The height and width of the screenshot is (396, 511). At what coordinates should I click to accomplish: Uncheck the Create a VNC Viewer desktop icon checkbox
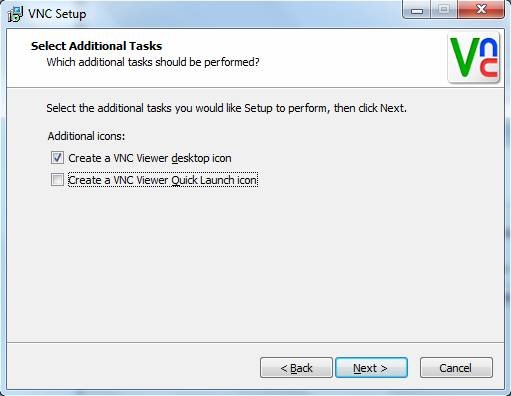pyautogui.click(x=57, y=158)
